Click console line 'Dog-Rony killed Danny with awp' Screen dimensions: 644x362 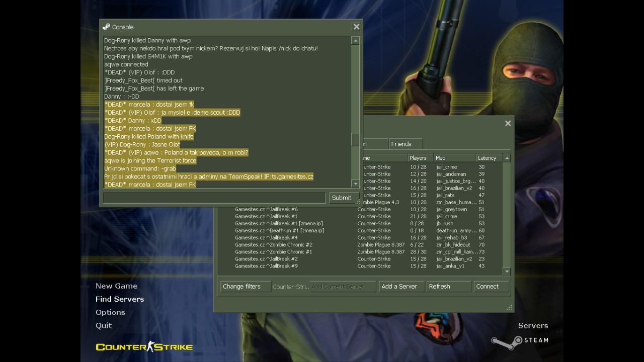pos(147,40)
